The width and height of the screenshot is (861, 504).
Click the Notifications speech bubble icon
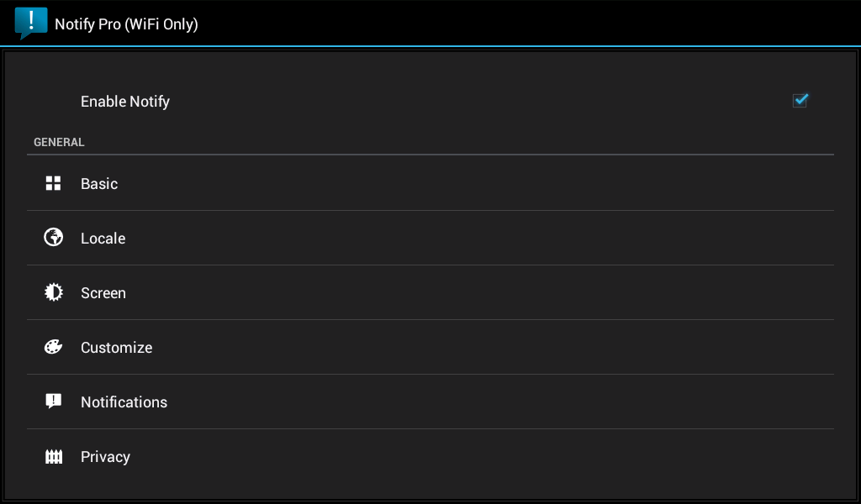coord(53,402)
